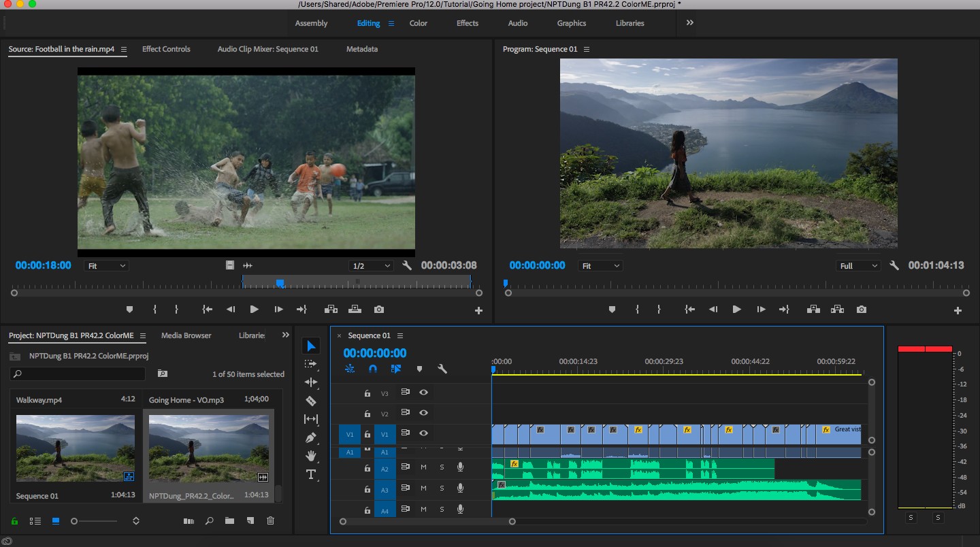The height and width of the screenshot is (547, 980).
Task: Delete selected item with trash icon
Action: point(270,520)
